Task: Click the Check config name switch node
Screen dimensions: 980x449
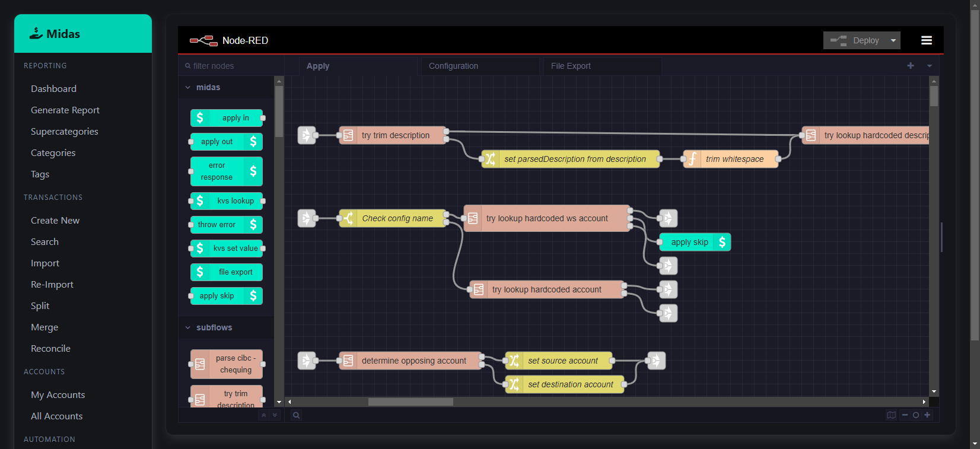Action: pyautogui.click(x=393, y=218)
